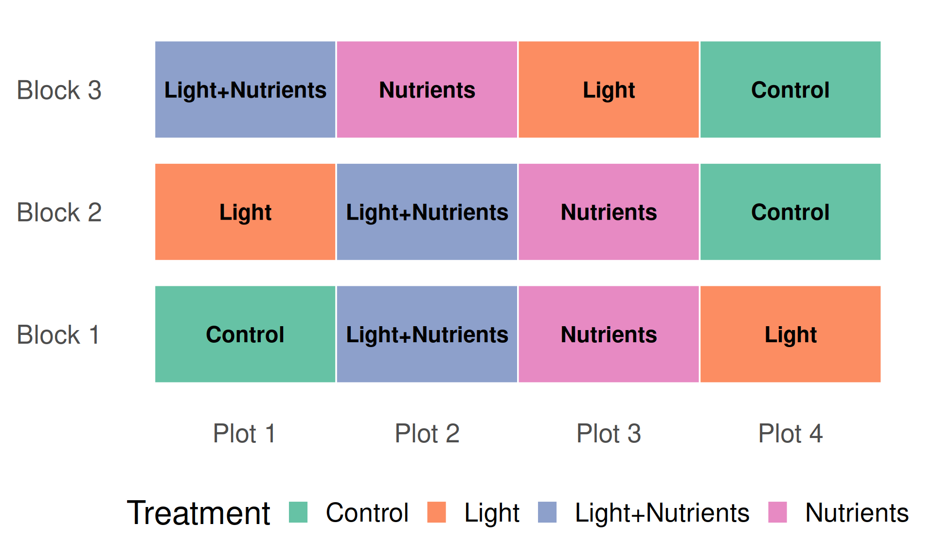Image resolution: width=934 pixels, height=560 pixels.
Task: Click the Block 1 row label
Action: pos(58,335)
